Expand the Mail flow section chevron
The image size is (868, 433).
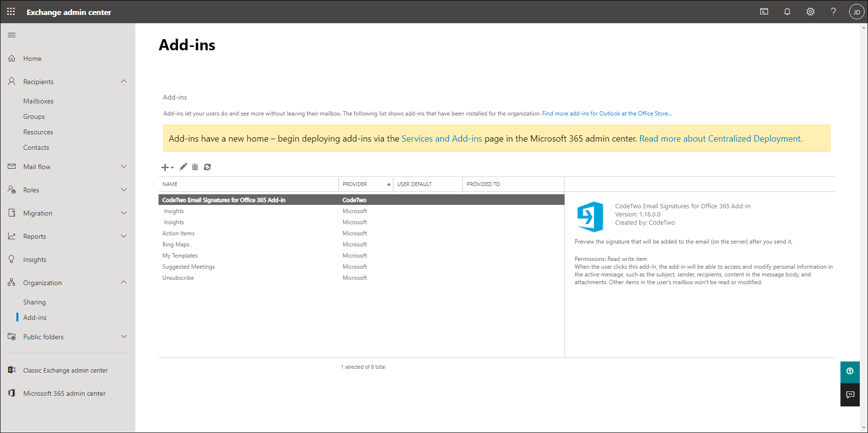(124, 166)
